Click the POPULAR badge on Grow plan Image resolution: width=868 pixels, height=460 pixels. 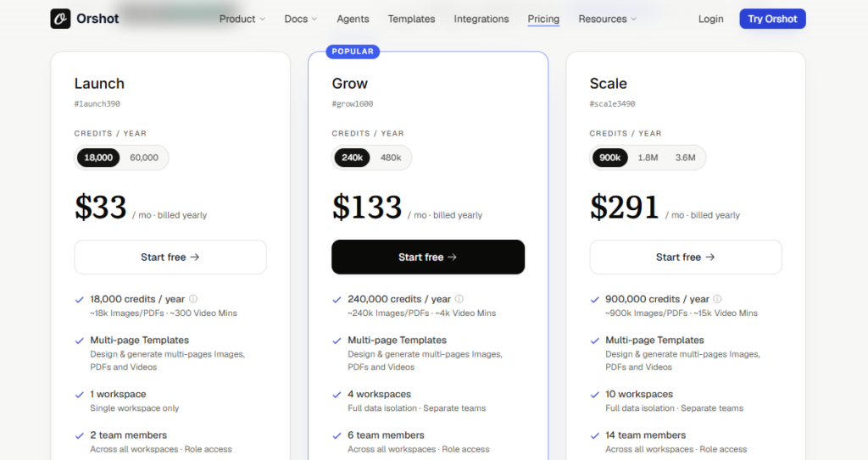coord(353,52)
